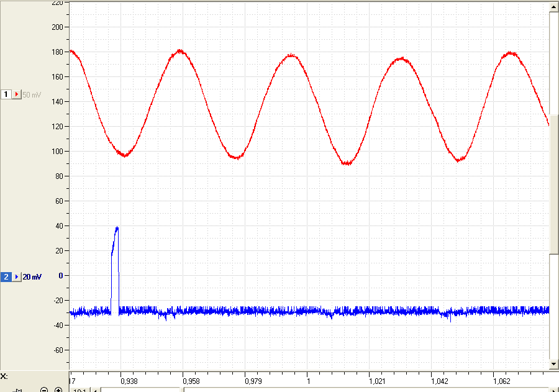Zoom in with the plus magnifier icon

58,390
